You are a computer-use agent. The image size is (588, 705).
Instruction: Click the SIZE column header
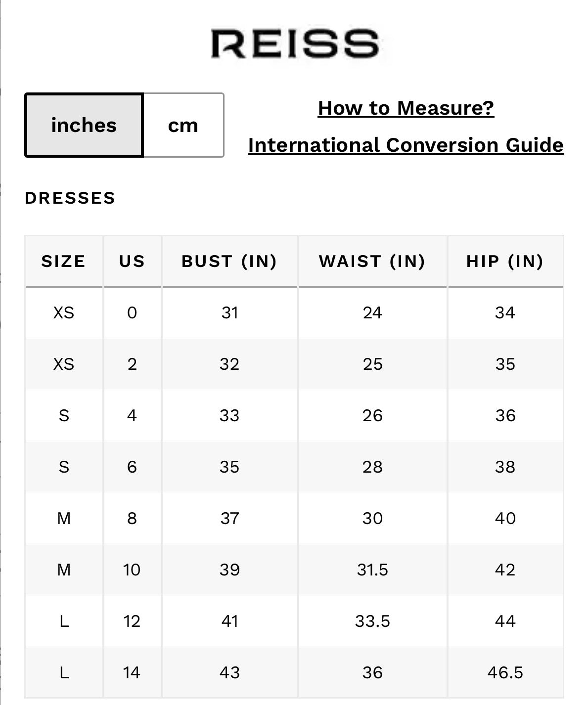(64, 261)
